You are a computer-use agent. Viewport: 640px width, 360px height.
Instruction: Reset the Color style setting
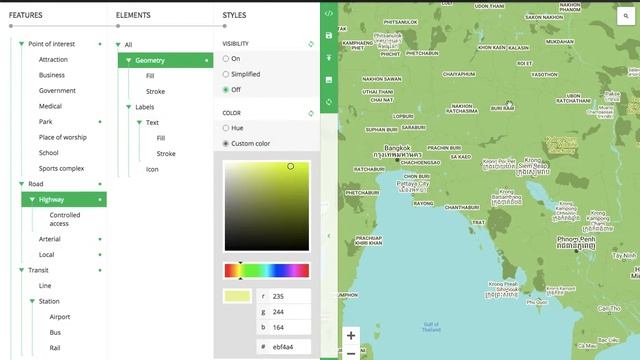[x=311, y=113]
